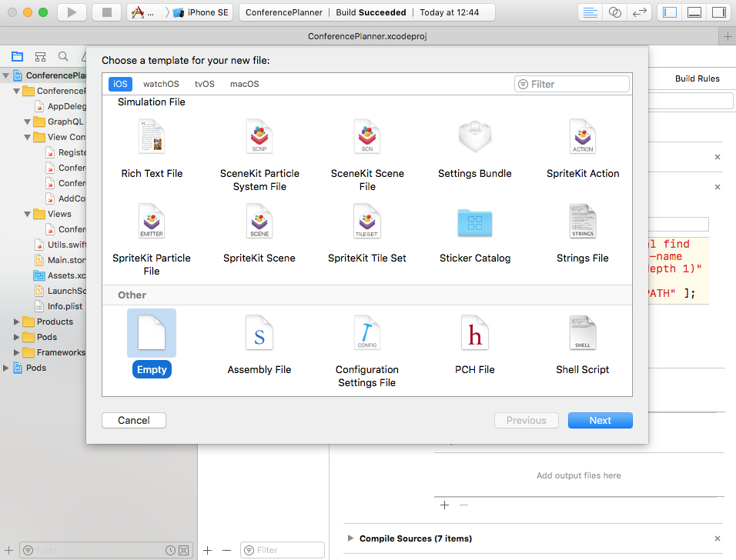Expand the Pods folder

pos(16,337)
